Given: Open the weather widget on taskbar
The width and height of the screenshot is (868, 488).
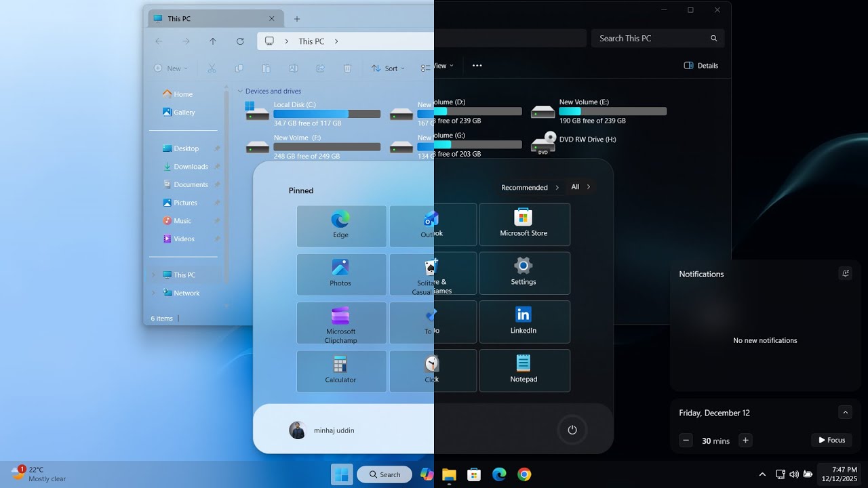Looking at the screenshot, I should click(39, 474).
